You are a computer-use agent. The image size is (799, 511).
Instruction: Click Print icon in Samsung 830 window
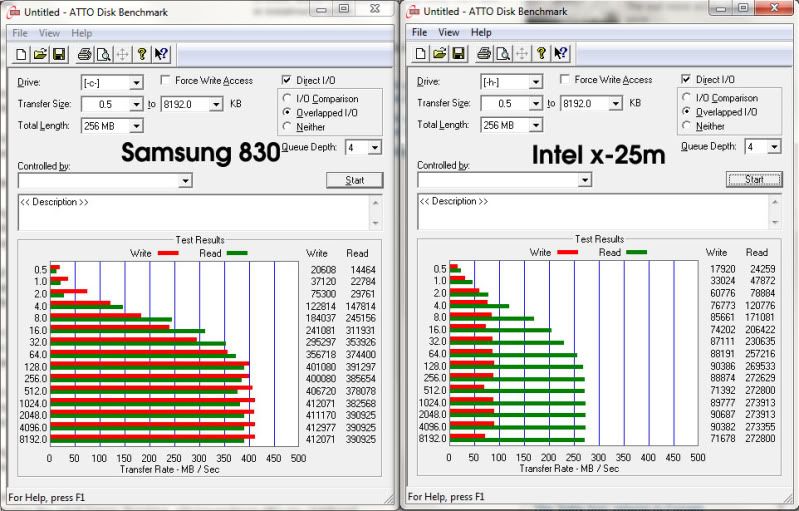click(85, 54)
